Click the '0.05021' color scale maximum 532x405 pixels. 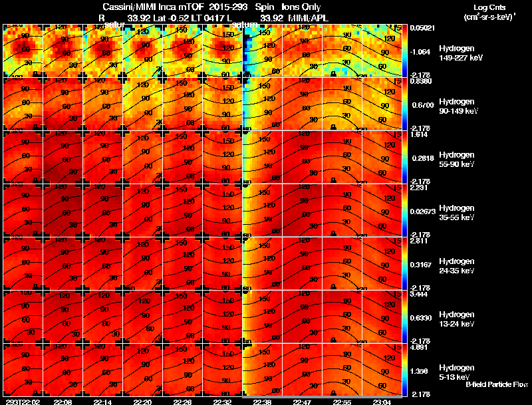click(x=422, y=28)
